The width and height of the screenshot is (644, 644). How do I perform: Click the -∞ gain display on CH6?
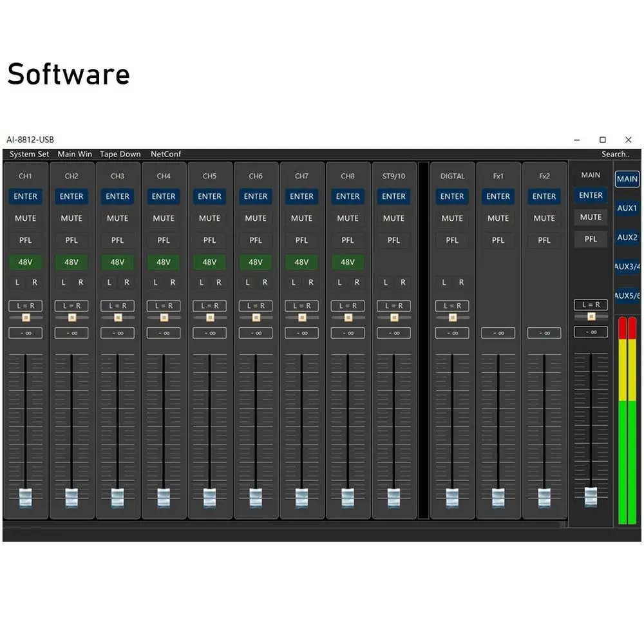point(255,333)
